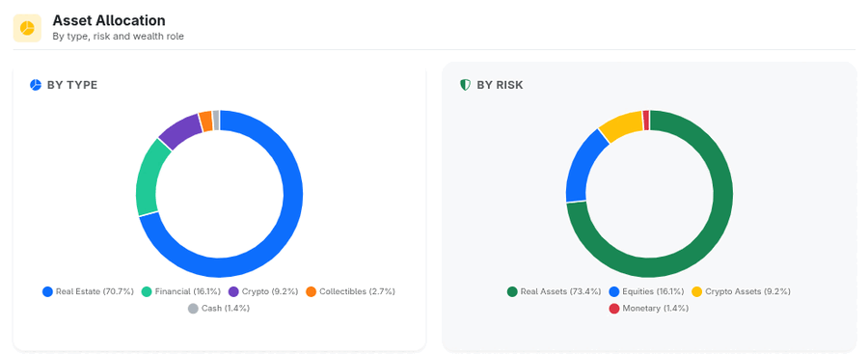Click the BY TYPE card title
Image resolution: width=868 pixels, height=355 pixels.
pos(72,85)
